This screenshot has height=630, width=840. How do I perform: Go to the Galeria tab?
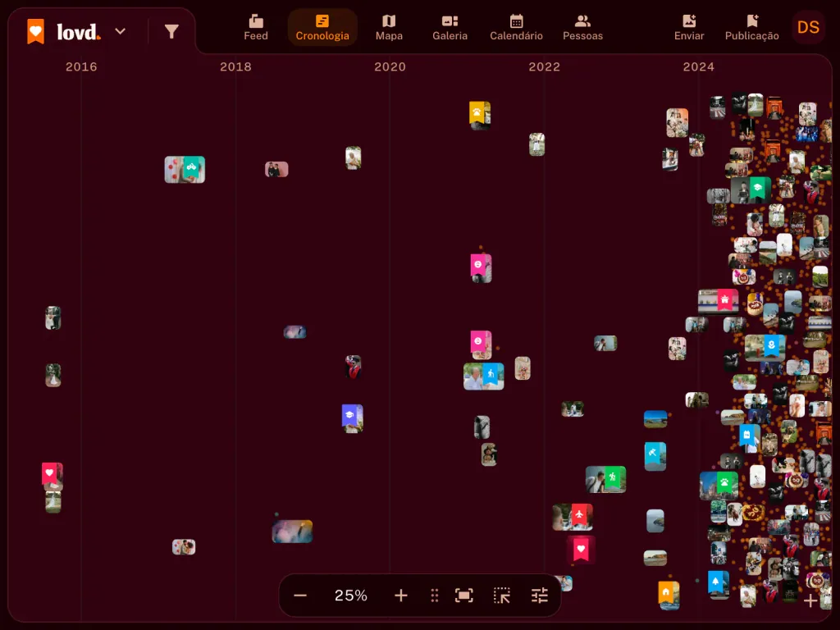click(450, 28)
